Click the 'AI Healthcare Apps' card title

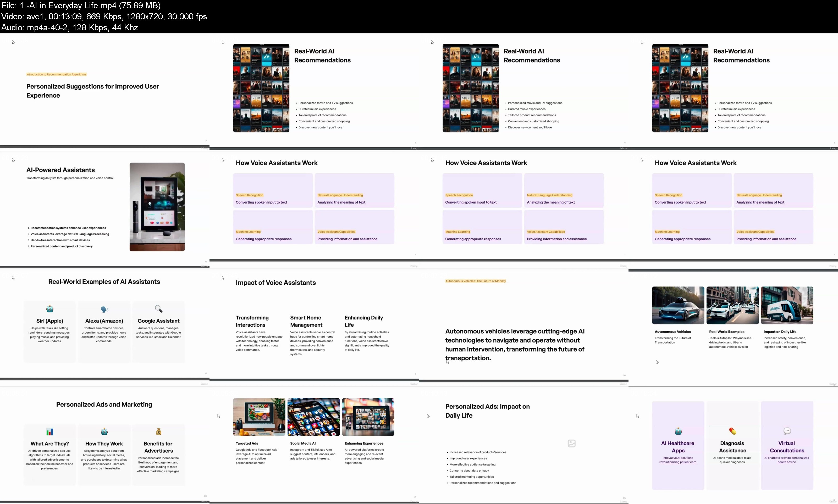click(678, 447)
